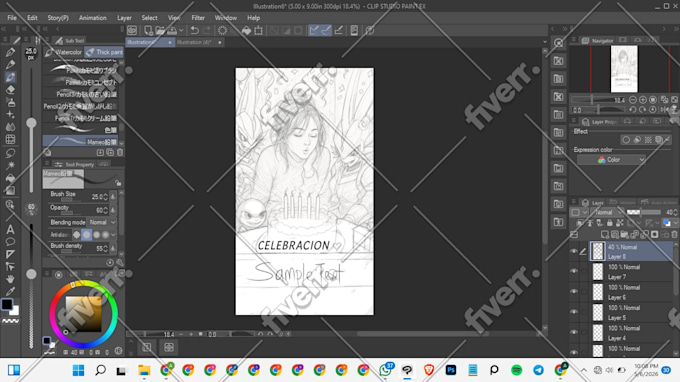Open the File menu
This screenshot has height=382, width=680.
[12, 18]
